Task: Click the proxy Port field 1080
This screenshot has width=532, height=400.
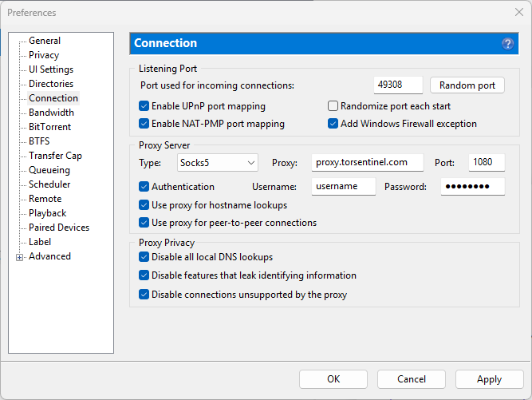Action: 487,162
